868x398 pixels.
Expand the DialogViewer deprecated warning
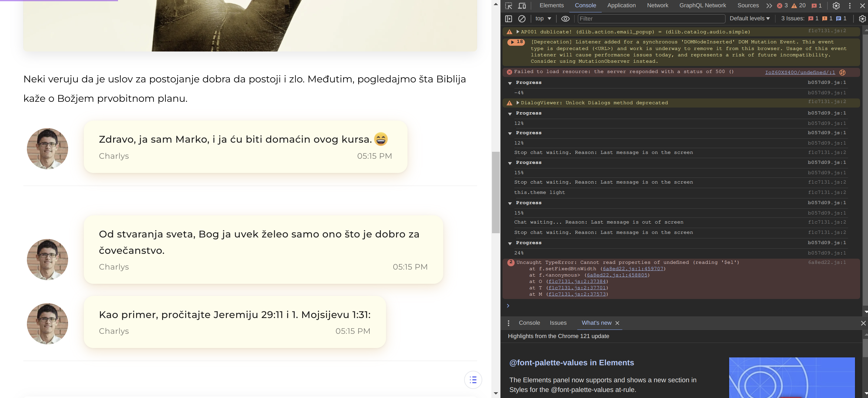pos(518,103)
